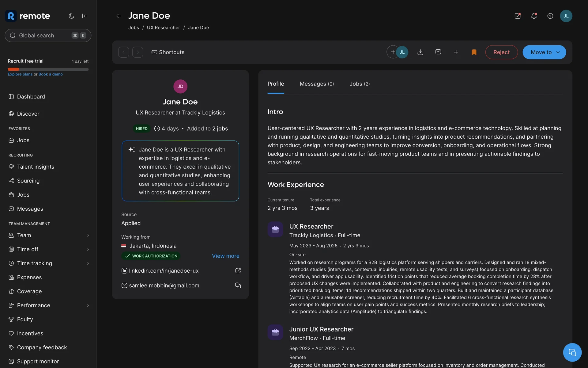
Task: Go to next candidate arrow
Action: pyautogui.click(x=138, y=52)
